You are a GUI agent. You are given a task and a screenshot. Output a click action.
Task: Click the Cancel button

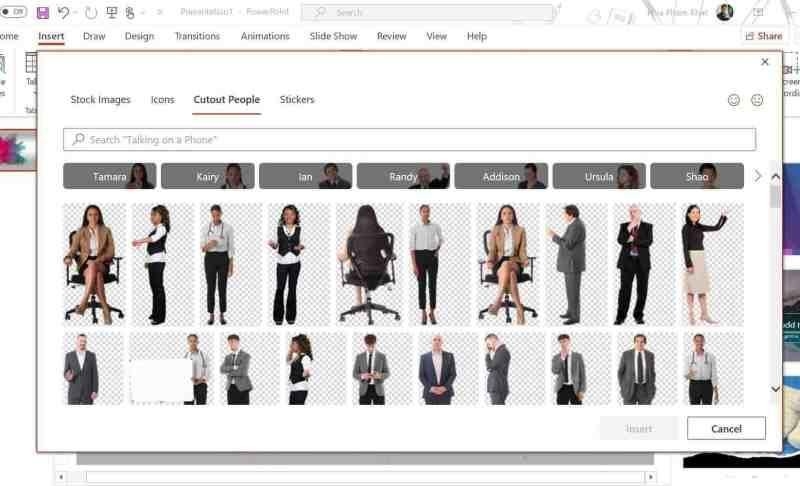pyautogui.click(x=727, y=428)
